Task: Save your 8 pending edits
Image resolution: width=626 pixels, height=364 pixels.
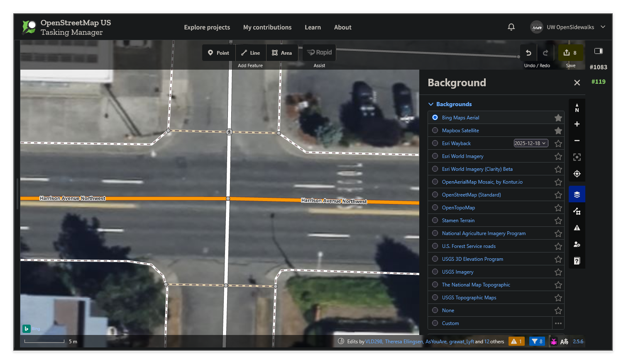Action: (x=570, y=53)
